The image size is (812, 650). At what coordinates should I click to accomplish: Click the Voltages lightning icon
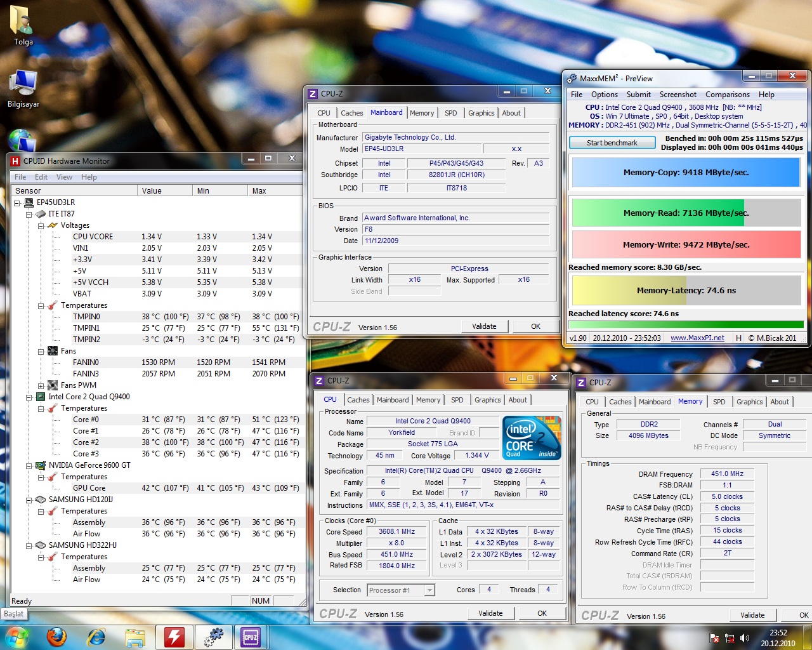click(53, 225)
